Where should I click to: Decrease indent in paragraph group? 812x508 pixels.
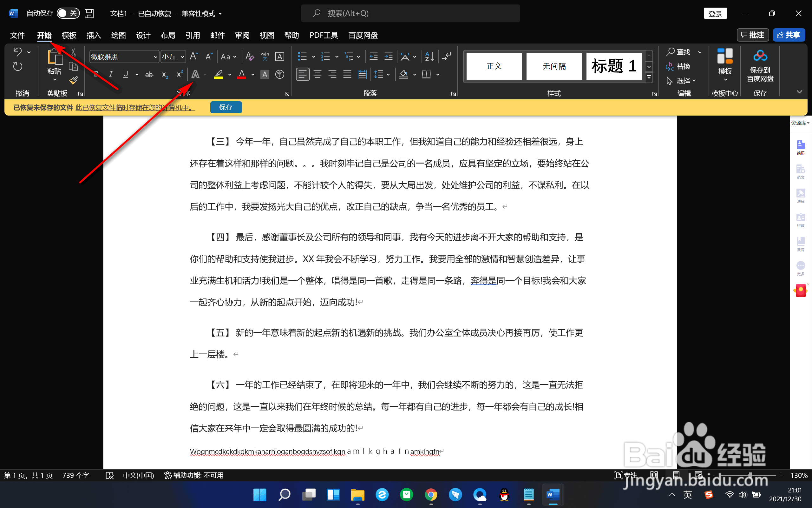[x=373, y=57]
